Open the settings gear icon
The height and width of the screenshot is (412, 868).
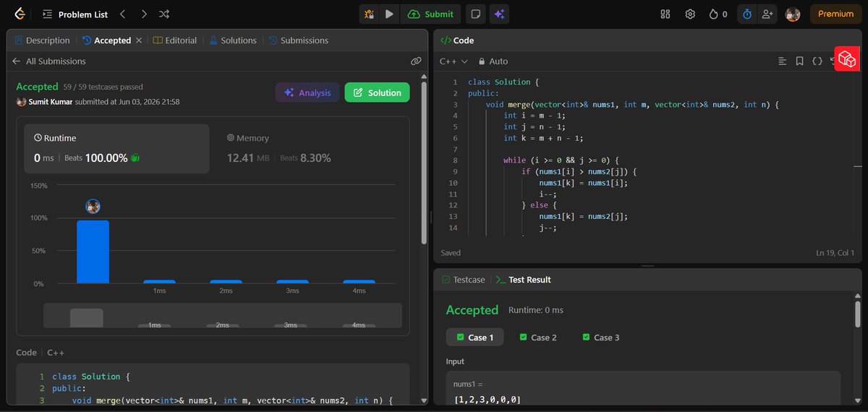[690, 14]
